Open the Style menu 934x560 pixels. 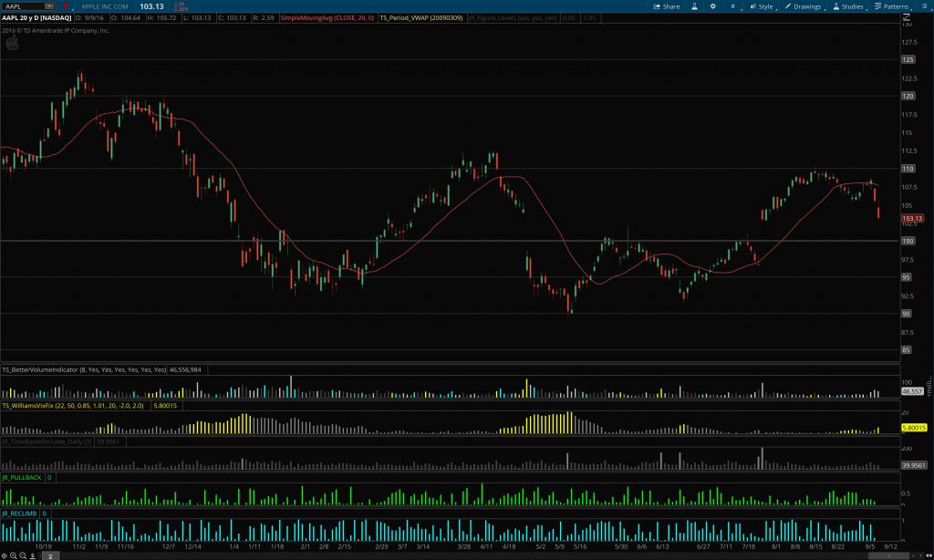coord(762,6)
